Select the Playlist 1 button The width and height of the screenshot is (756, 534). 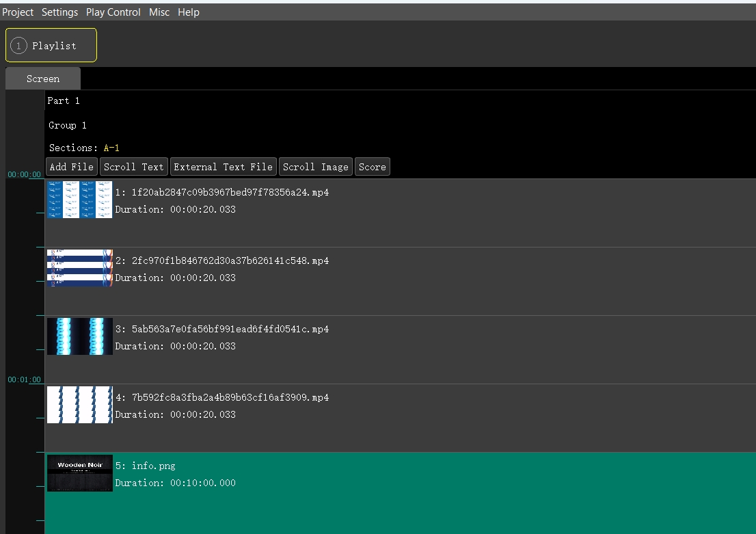tap(51, 46)
